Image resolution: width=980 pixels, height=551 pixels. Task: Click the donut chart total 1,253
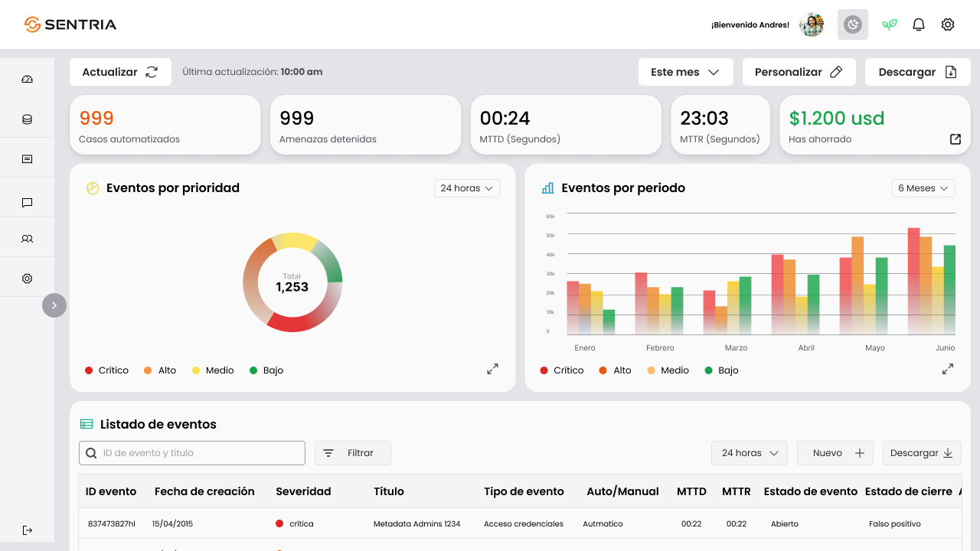pyautogui.click(x=292, y=287)
